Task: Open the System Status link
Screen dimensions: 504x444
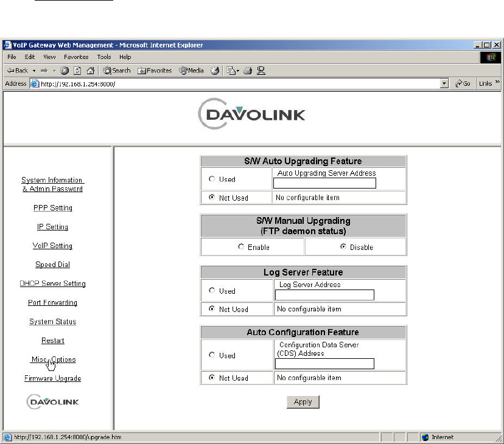Action: click(x=53, y=322)
